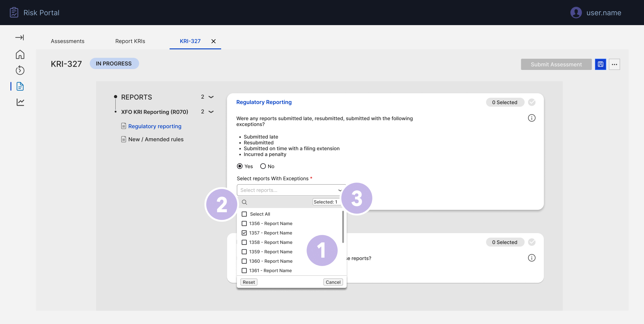Click 0 Selected badge in second card

pyautogui.click(x=505, y=242)
